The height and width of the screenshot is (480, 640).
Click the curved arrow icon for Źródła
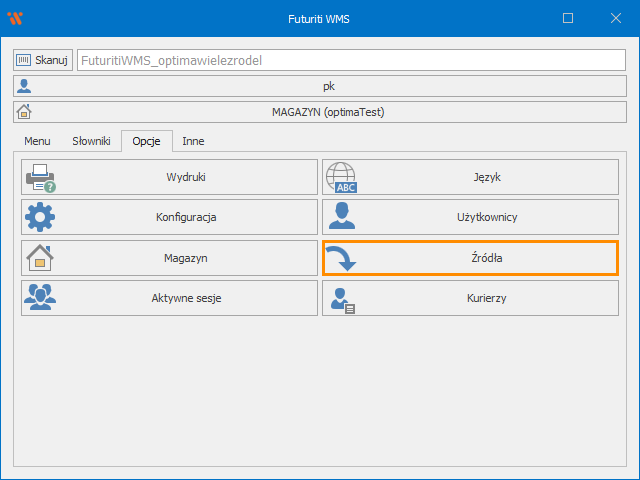coord(343,258)
